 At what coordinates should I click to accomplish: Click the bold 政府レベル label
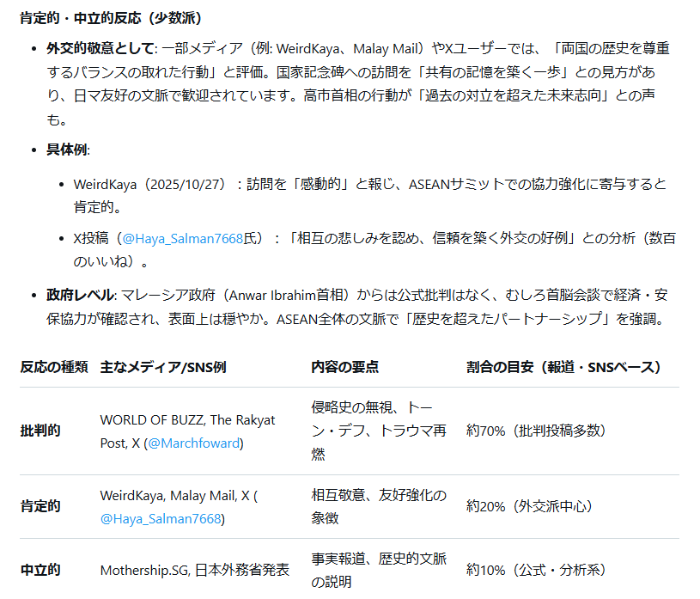(x=81, y=295)
